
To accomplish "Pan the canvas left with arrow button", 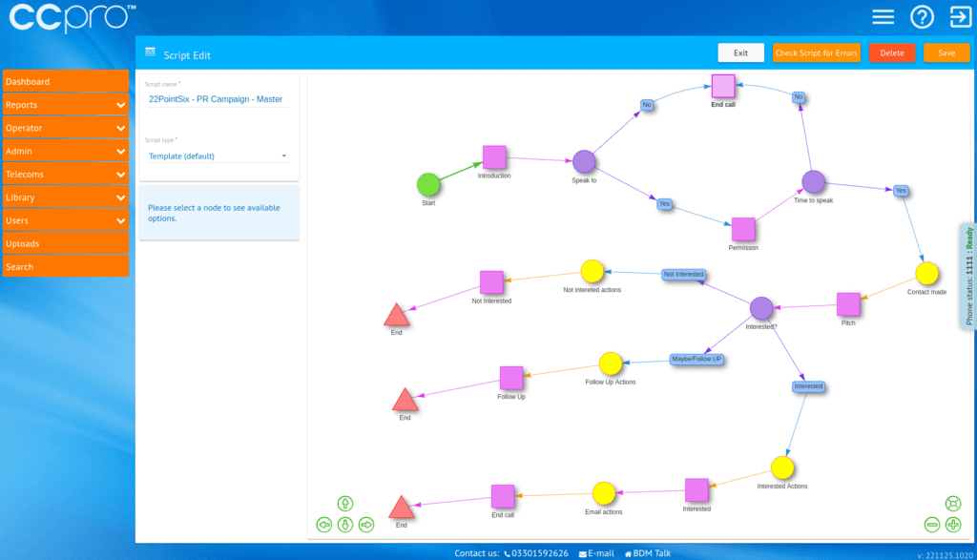I will point(324,525).
